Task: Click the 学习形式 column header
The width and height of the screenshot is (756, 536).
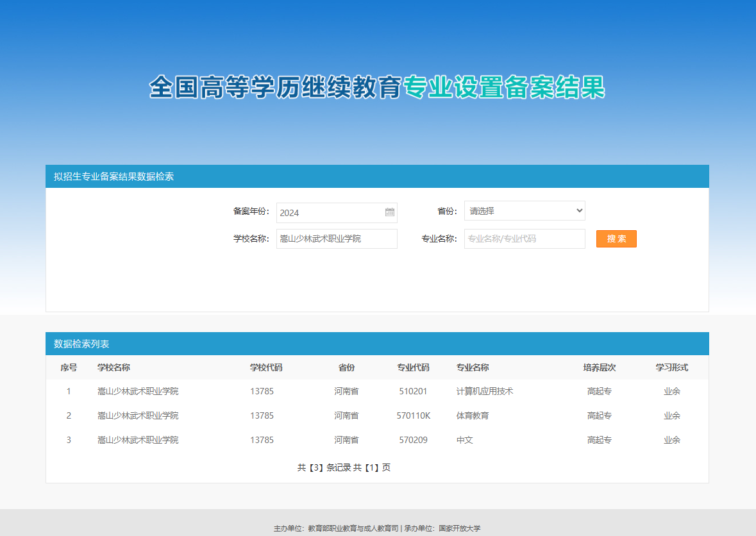Action: point(671,367)
